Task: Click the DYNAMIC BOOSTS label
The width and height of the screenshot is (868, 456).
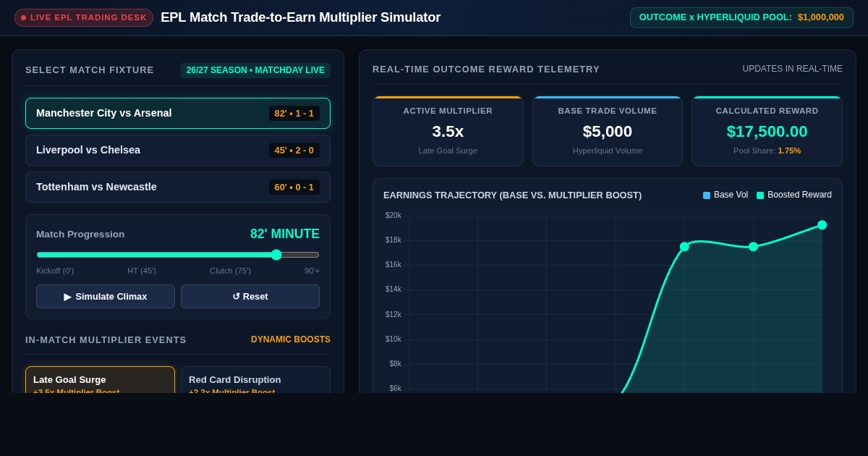Action: 291,339
